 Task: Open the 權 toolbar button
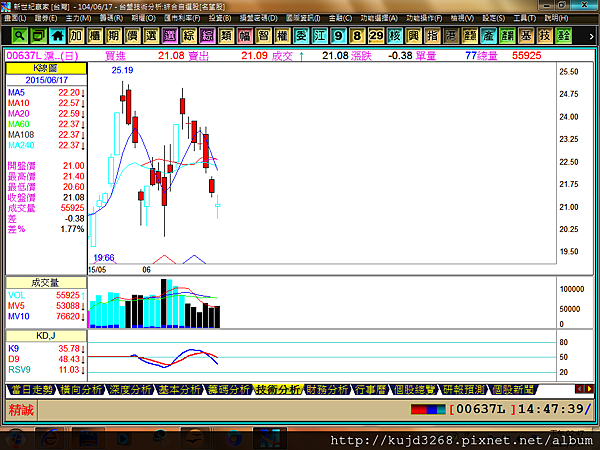(282, 36)
